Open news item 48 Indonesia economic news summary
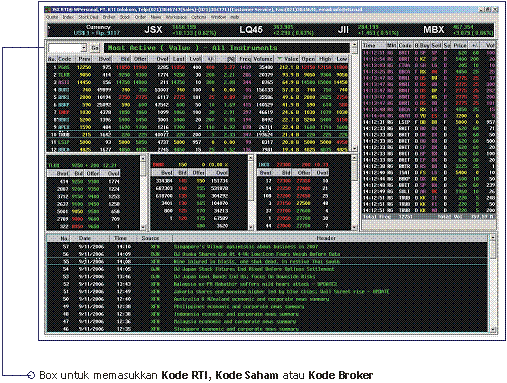507x383 pixels. pos(267,314)
